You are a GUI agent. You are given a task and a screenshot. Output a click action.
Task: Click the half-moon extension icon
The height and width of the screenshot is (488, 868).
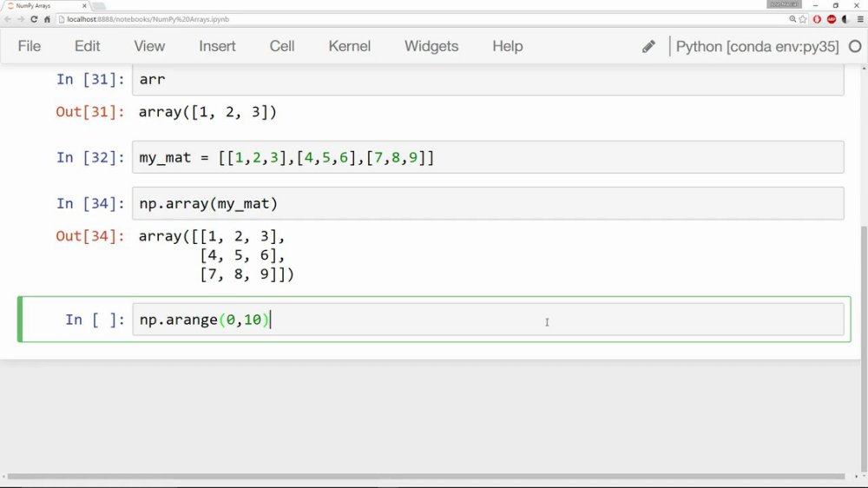point(845,19)
